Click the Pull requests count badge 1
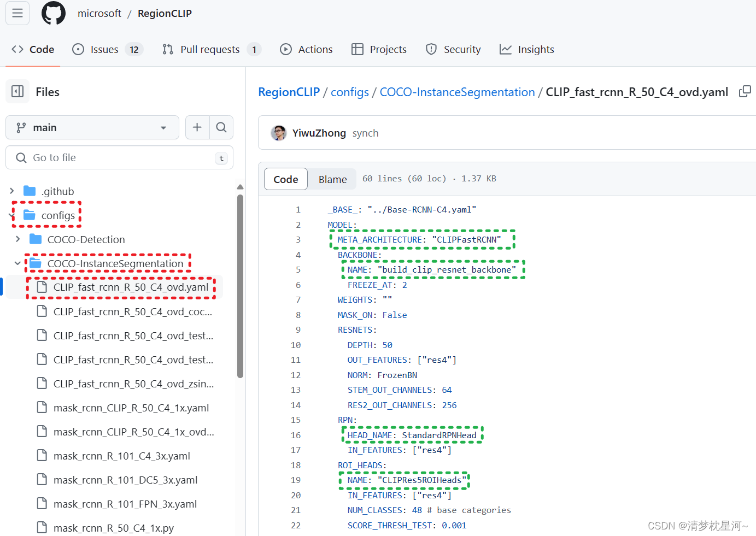This screenshot has width=756, height=536. [x=254, y=50]
